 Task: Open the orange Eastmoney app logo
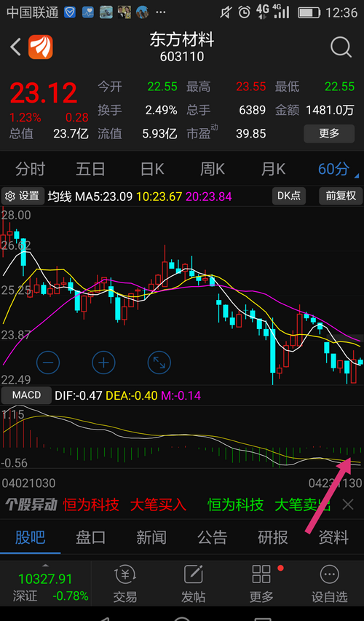click(40, 47)
